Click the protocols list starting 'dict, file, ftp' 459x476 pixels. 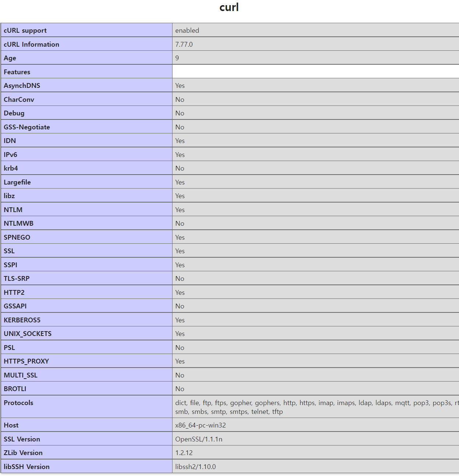(x=317, y=407)
